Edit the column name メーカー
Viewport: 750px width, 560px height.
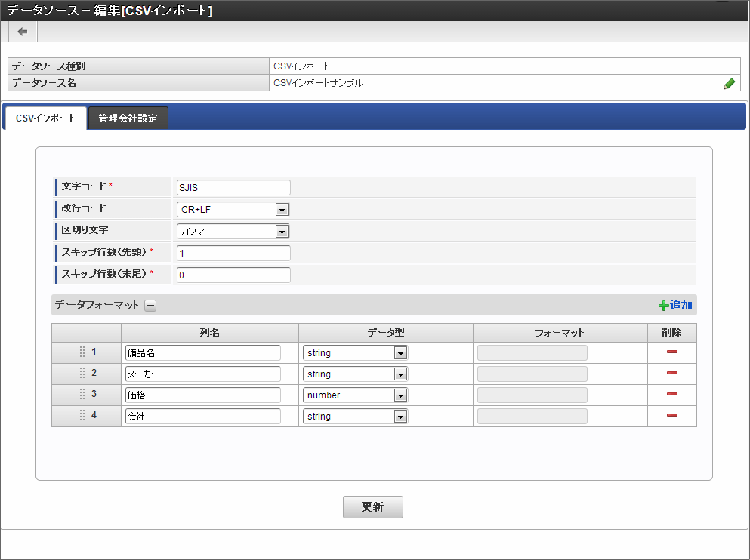pos(203,374)
